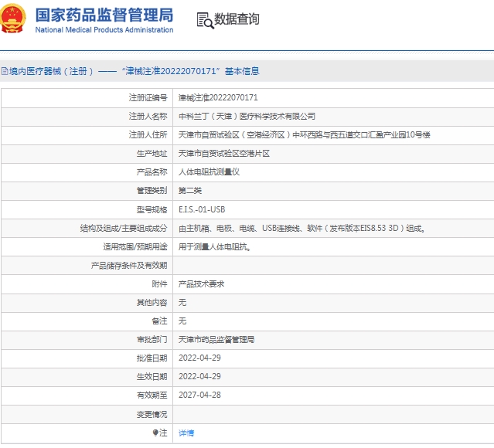Select the structure composition value text
Viewport: 494px width, 448px height.
pos(302,228)
